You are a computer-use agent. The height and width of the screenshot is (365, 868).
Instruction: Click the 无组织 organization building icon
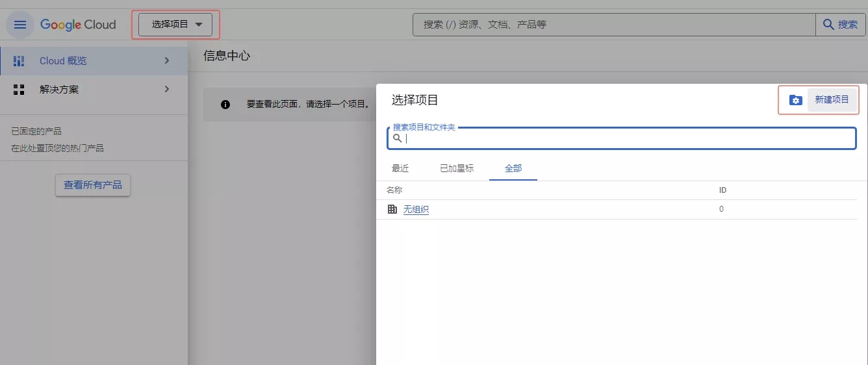(392, 209)
